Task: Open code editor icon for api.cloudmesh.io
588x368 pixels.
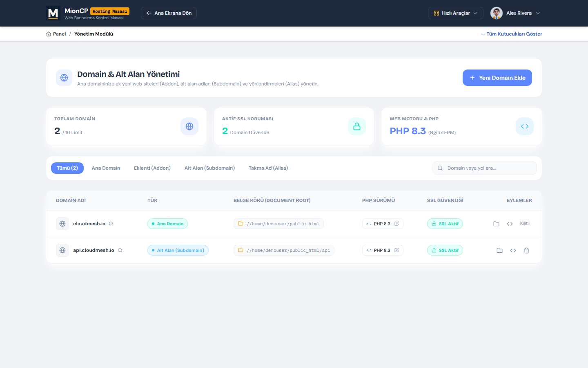Action: pyautogui.click(x=513, y=250)
